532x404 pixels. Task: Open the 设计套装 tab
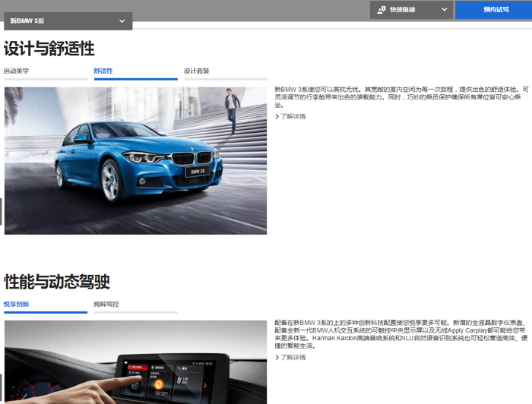226,74
